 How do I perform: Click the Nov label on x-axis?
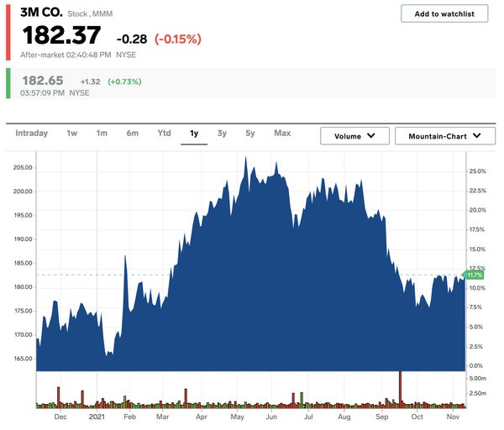click(x=453, y=417)
